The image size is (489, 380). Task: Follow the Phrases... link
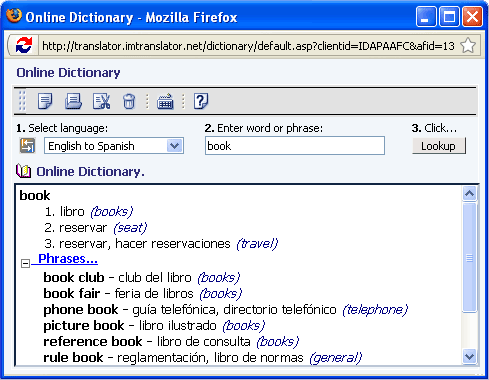[68, 259]
